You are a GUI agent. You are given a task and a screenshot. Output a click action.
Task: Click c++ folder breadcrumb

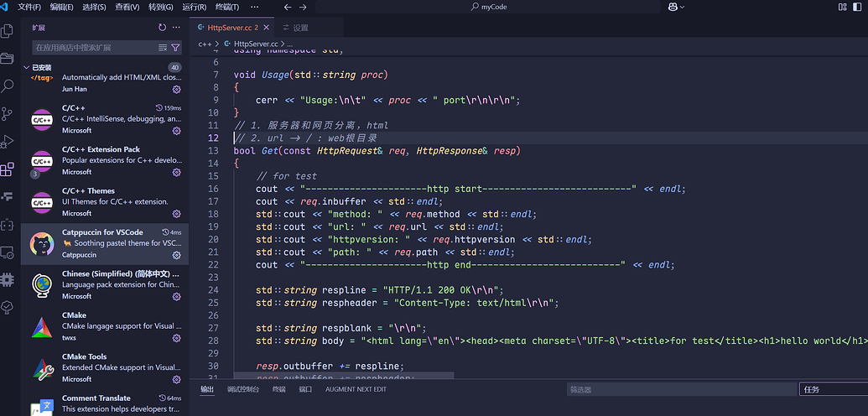click(x=205, y=44)
